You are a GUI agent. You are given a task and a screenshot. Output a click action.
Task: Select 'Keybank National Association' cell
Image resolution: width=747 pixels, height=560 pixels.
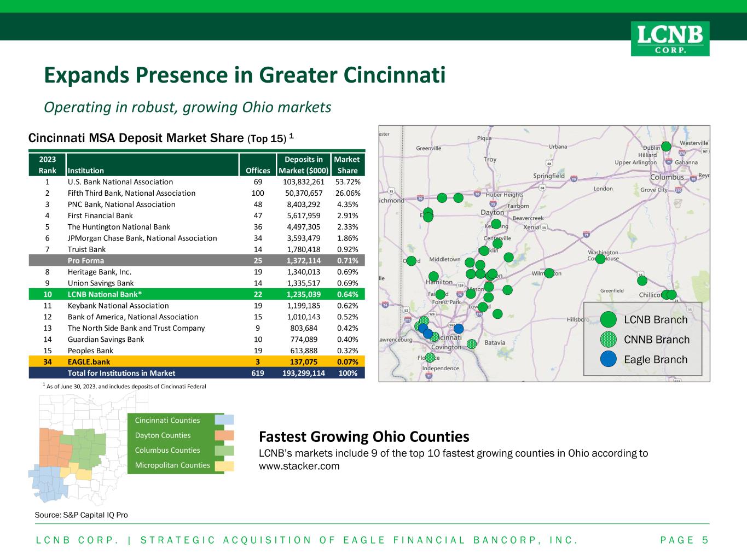[118, 306]
